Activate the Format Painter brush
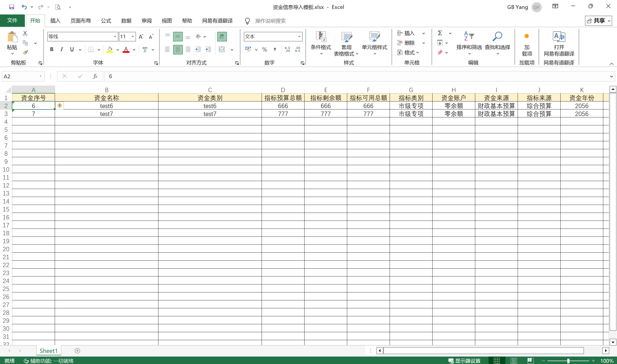The image size is (617, 364). (x=25, y=52)
